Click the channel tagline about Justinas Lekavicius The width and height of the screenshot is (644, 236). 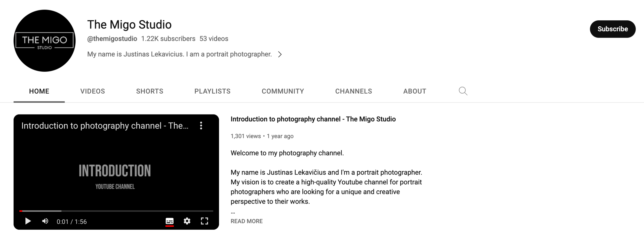179,54
